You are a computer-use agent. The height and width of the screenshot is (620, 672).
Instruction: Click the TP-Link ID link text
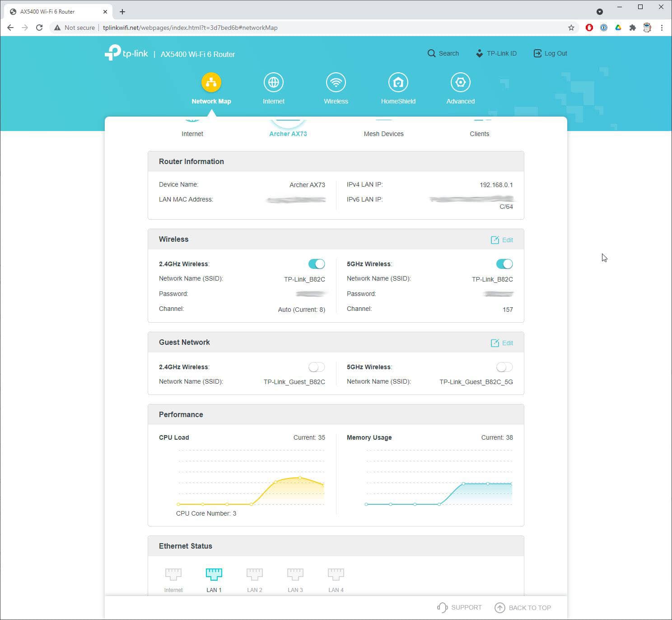502,53
